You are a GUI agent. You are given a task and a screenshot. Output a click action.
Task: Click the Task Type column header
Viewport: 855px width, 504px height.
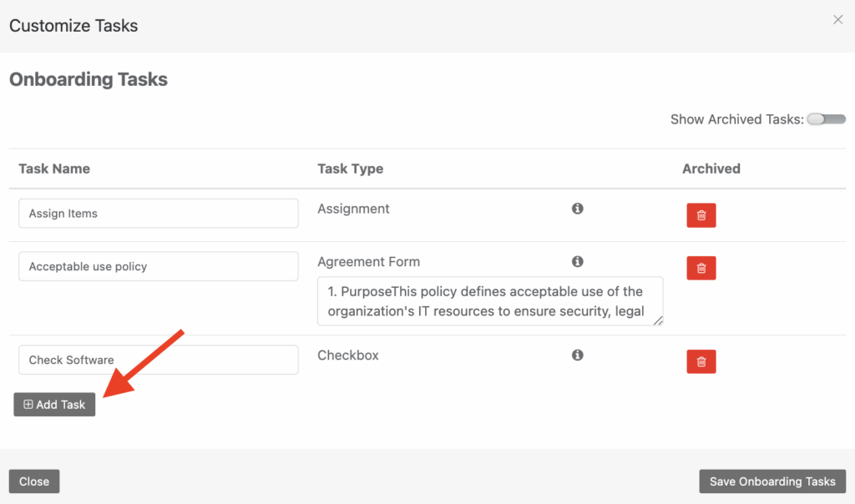[351, 169]
